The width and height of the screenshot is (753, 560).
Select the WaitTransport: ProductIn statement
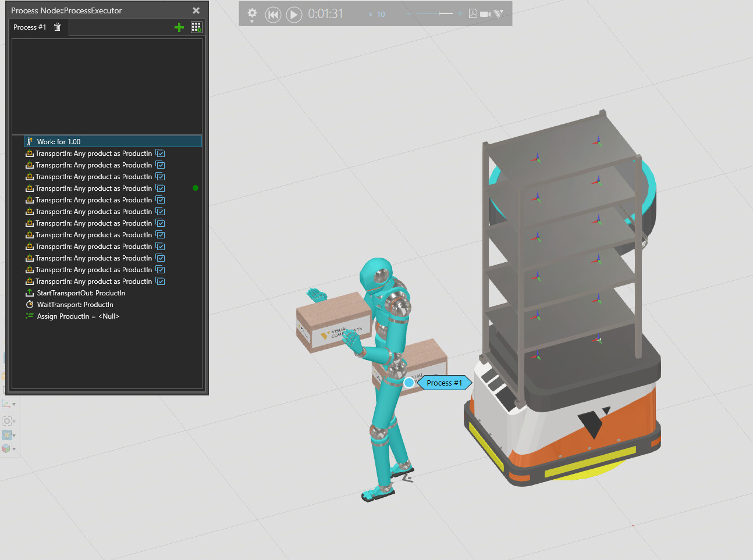tap(75, 305)
